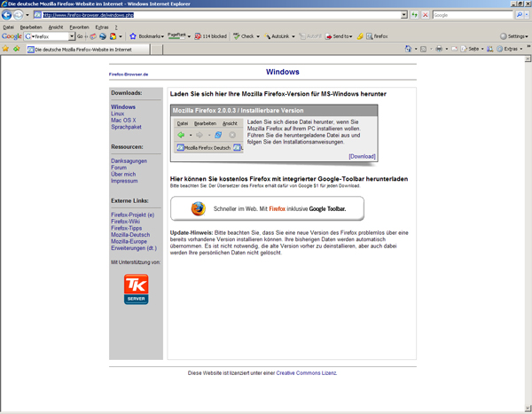Screen dimensions: 532x414
Task: Open the Print dropdown arrow
Action: pyautogui.click(x=447, y=49)
